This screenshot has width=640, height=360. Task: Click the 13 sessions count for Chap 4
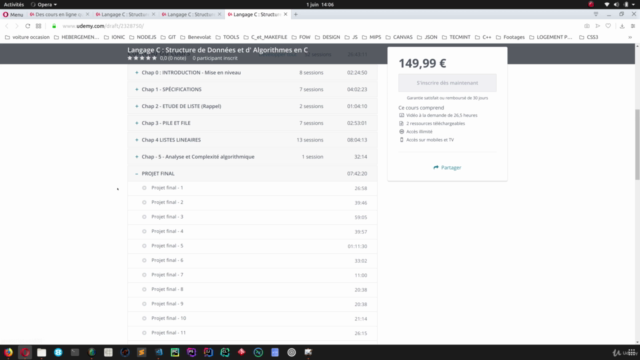[310, 140]
